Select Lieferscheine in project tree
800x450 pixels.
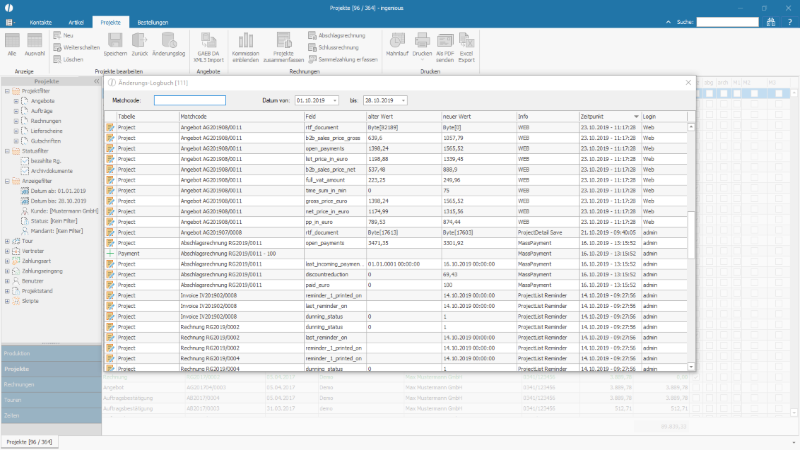point(46,131)
